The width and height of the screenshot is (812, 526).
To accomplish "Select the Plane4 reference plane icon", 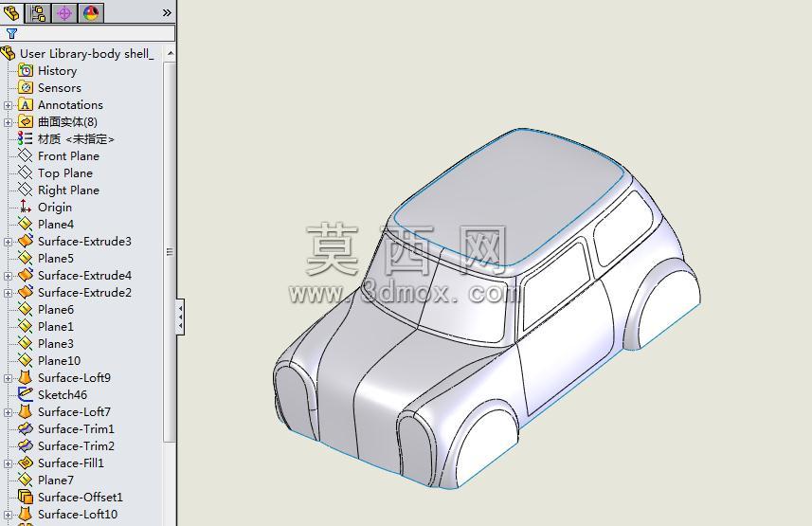I will tap(26, 224).
